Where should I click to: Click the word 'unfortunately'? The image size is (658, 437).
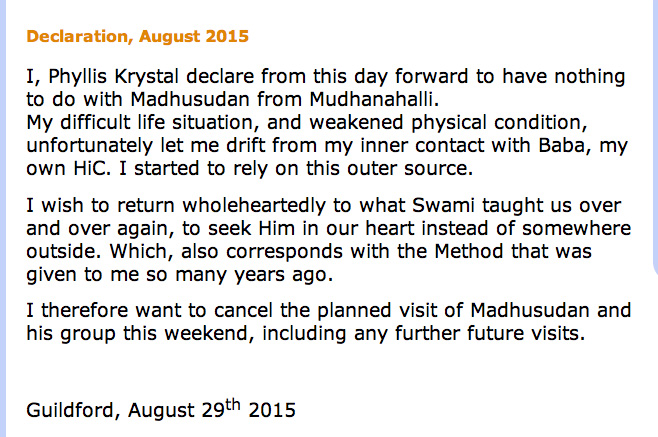pyautogui.click(x=89, y=146)
